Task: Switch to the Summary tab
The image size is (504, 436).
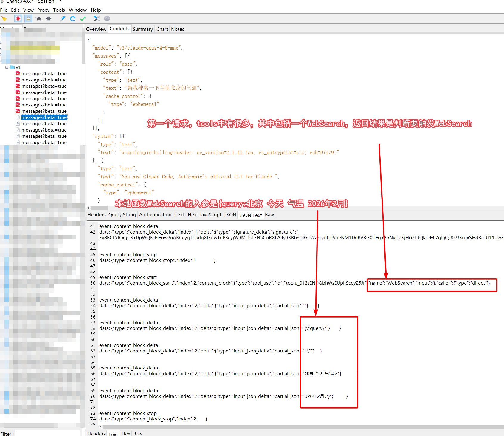Action: pyautogui.click(x=142, y=29)
